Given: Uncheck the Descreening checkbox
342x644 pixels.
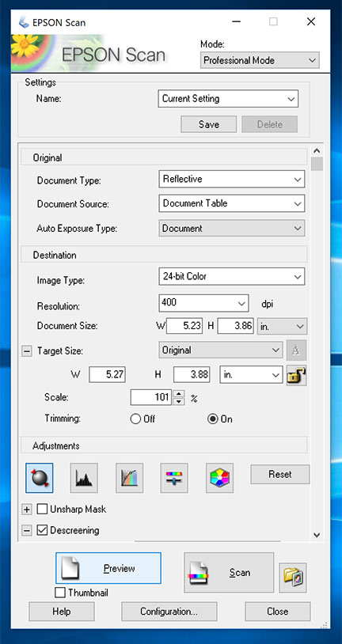Looking at the screenshot, I should click(42, 530).
